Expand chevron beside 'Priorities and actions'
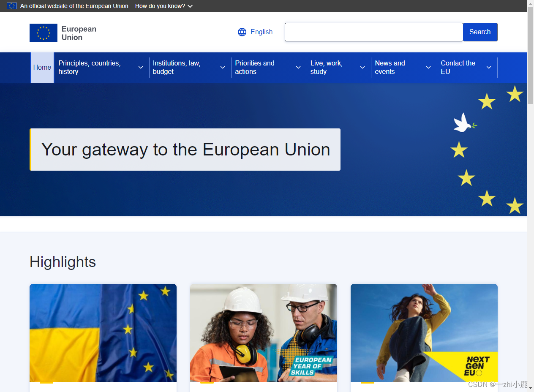 tap(298, 68)
